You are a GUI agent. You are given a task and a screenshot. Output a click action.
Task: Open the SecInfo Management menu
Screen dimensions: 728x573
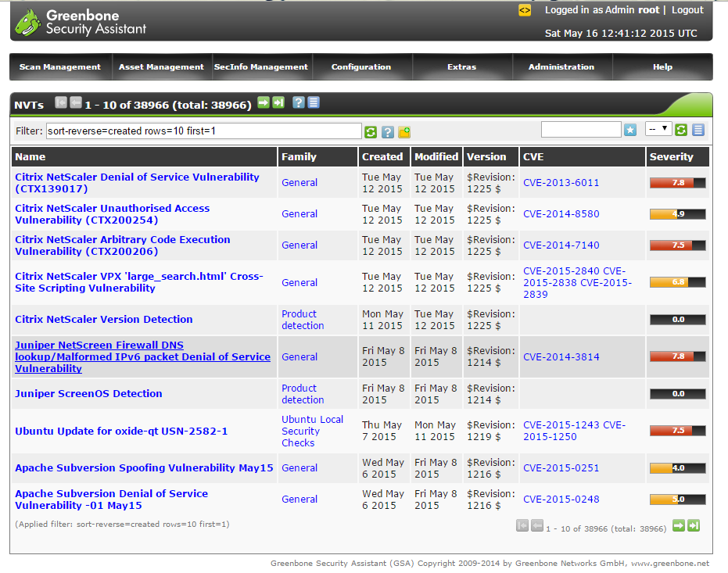[x=262, y=67]
